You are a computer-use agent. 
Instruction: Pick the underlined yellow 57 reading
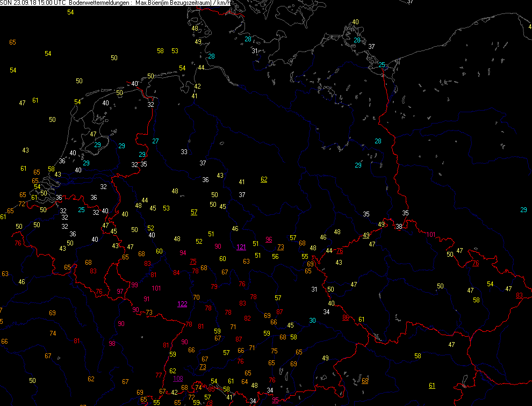click(x=194, y=212)
